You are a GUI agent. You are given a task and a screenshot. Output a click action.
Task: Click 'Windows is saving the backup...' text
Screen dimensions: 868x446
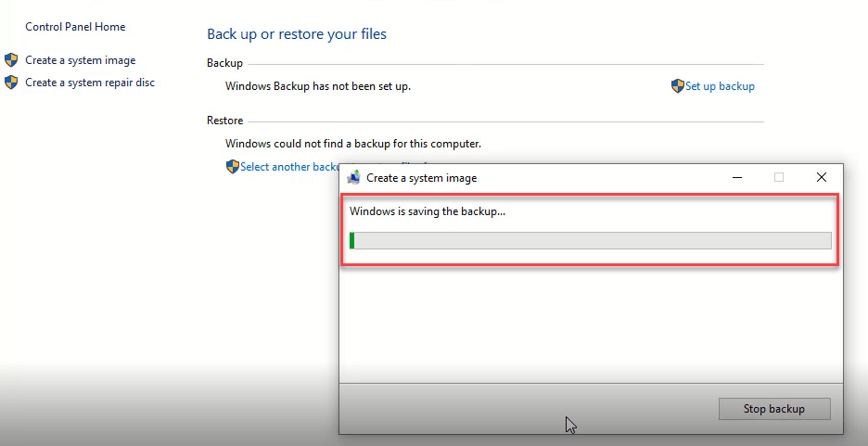click(428, 211)
